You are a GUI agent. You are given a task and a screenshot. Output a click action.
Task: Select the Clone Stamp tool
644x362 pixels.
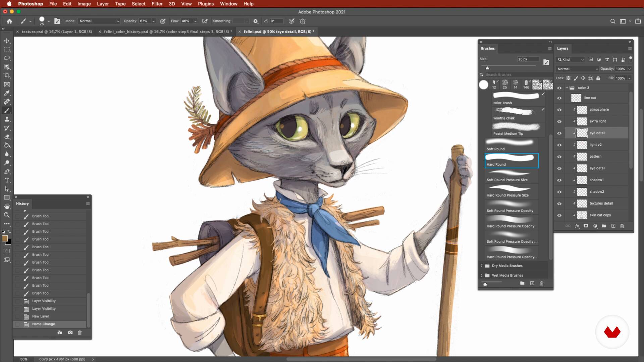[7, 119]
